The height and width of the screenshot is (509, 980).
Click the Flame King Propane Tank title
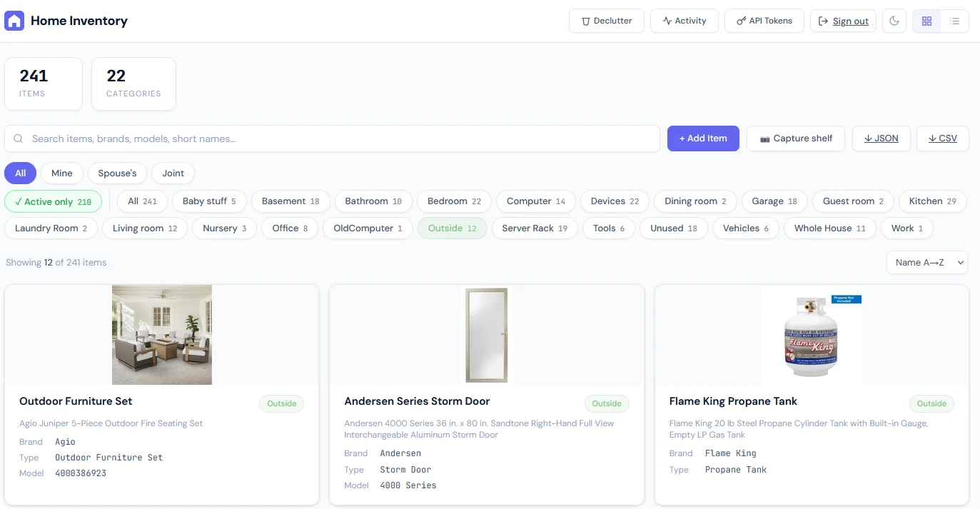coord(733,401)
